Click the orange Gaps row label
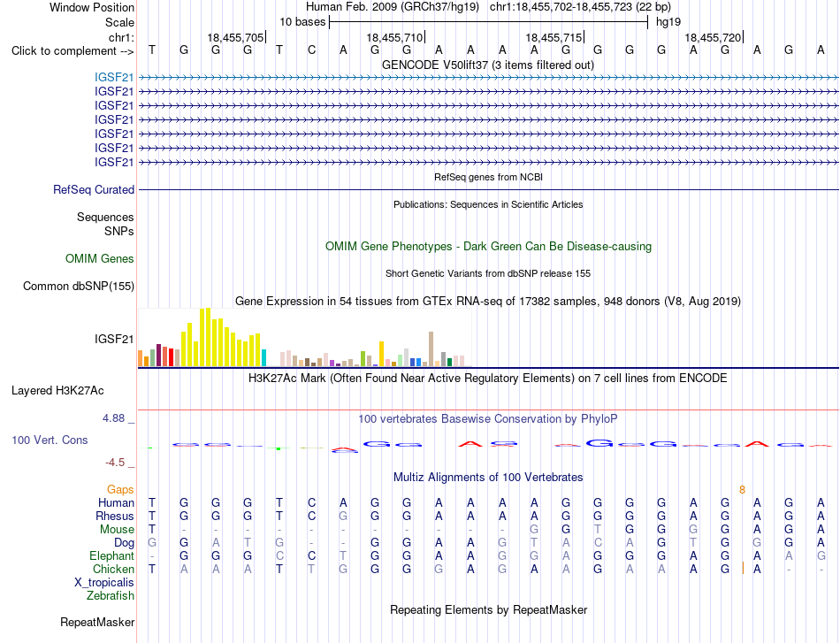The width and height of the screenshot is (840, 643). [x=120, y=489]
